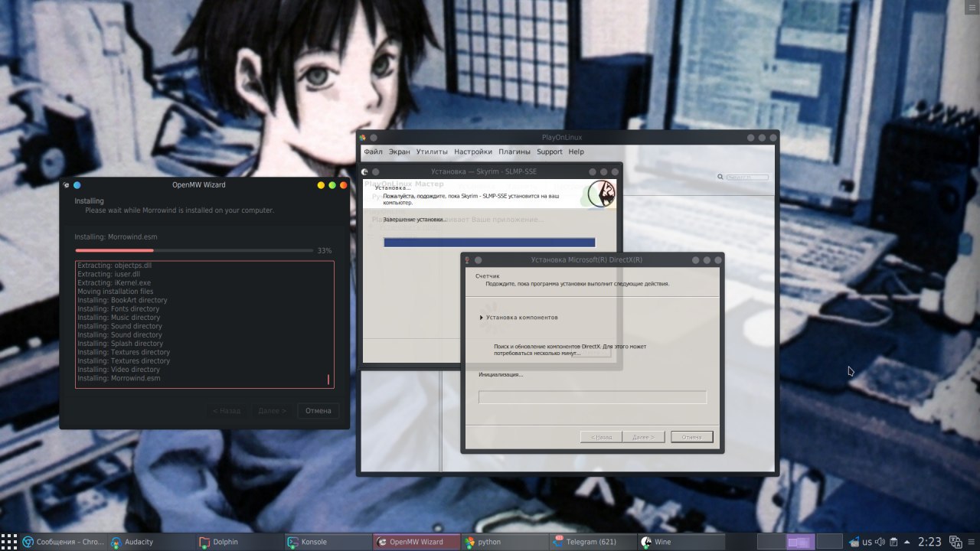Click the Skyrim dragon logo
Screen dimensions: 980x551
pyautogui.click(x=600, y=194)
